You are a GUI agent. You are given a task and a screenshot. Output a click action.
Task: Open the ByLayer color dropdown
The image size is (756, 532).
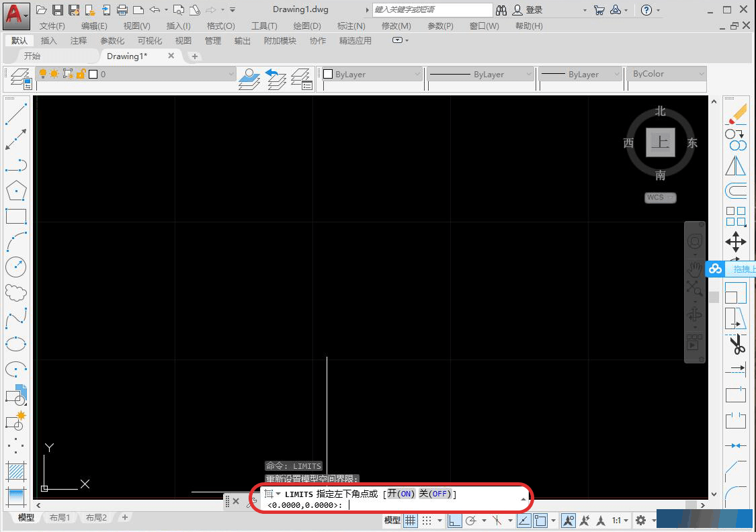(x=417, y=74)
